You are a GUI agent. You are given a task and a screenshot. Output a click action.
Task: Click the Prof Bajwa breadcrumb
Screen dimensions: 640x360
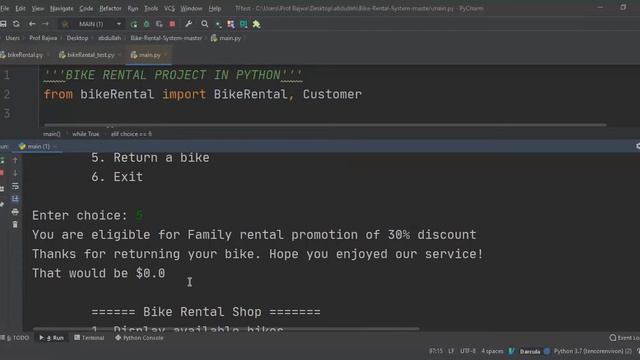click(x=43, y=38)
